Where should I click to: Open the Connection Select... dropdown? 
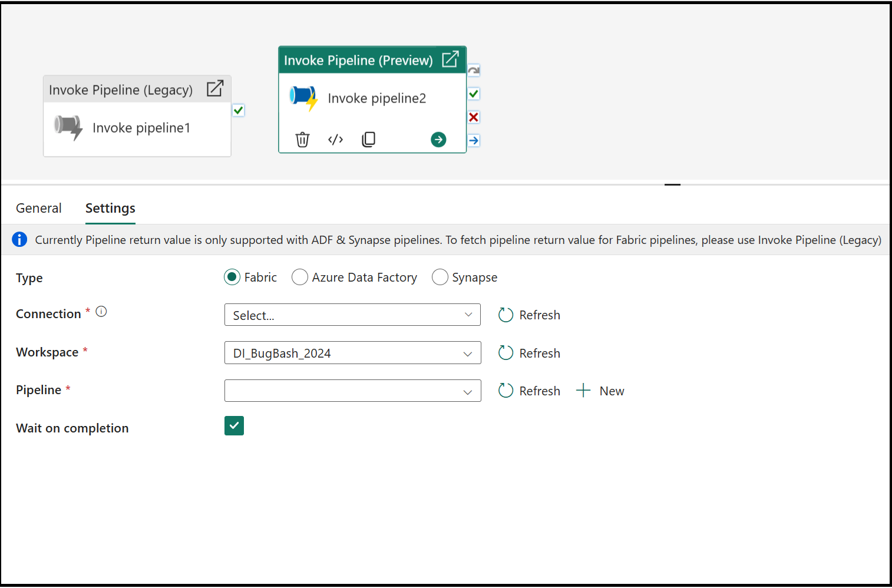tap(352, 315)
